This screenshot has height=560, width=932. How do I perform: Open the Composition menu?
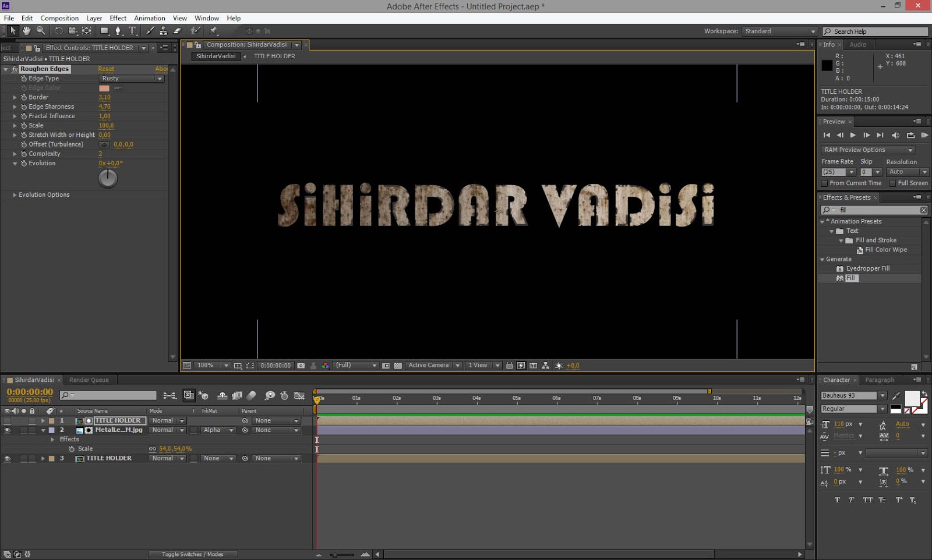pyautogui.click(x=59, y=18)
